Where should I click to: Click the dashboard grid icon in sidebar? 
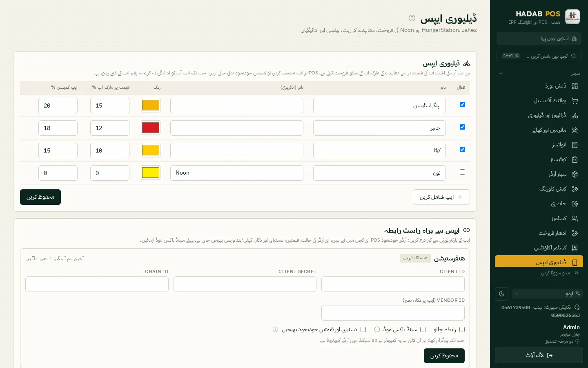click(575, 86)
